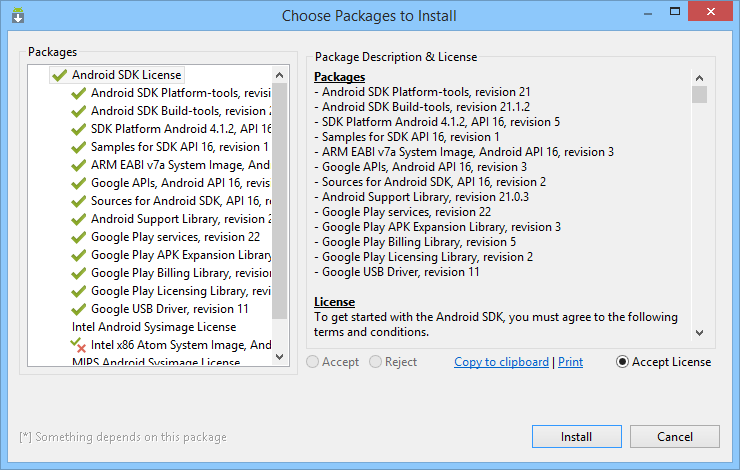This screenshot has height=470, width=740.
Task: Click the license pane scroll-down arrow
Action: point(699,333)
